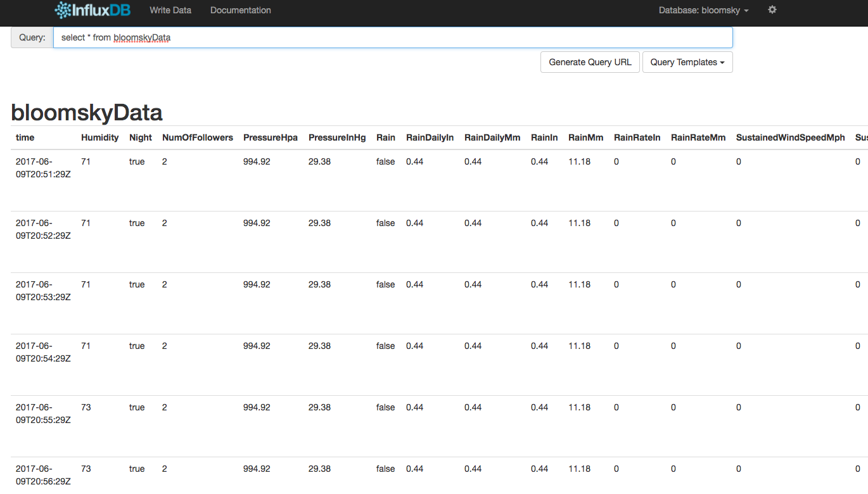Click Humidity 73 in 20:55:29Z row
868x494 pixels.
point(86,407)
